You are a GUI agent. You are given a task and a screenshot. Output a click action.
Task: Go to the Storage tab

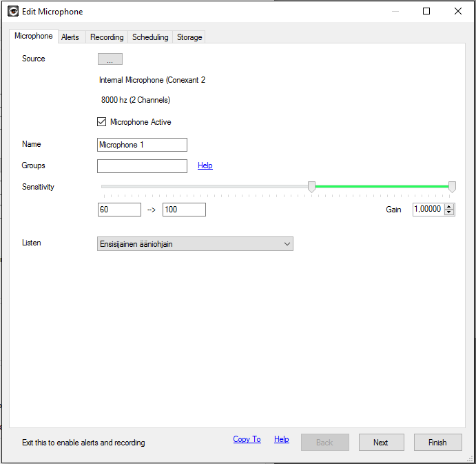coord(189,37)
